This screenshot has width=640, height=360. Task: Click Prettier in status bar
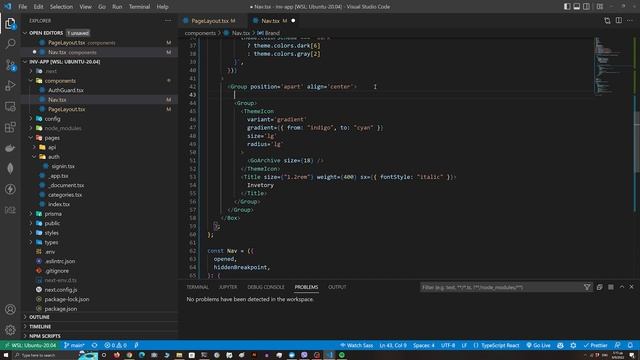(596, 345)
